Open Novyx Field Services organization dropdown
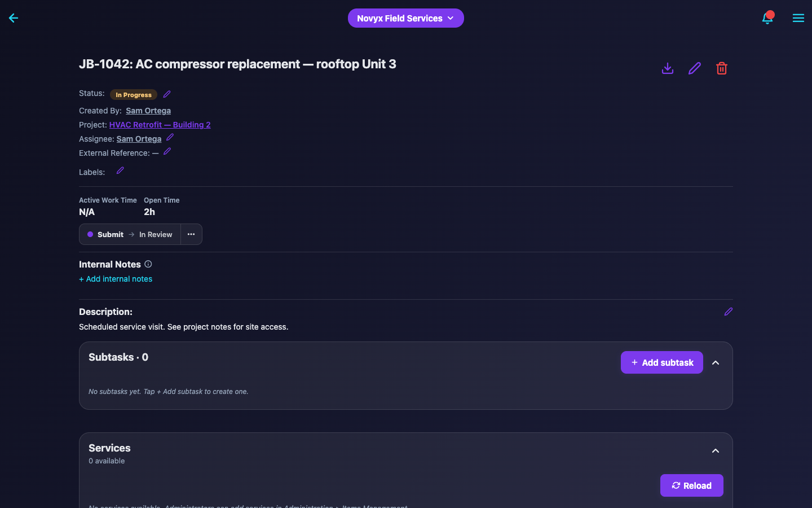The image size is (812, 508). pos(406,18)
